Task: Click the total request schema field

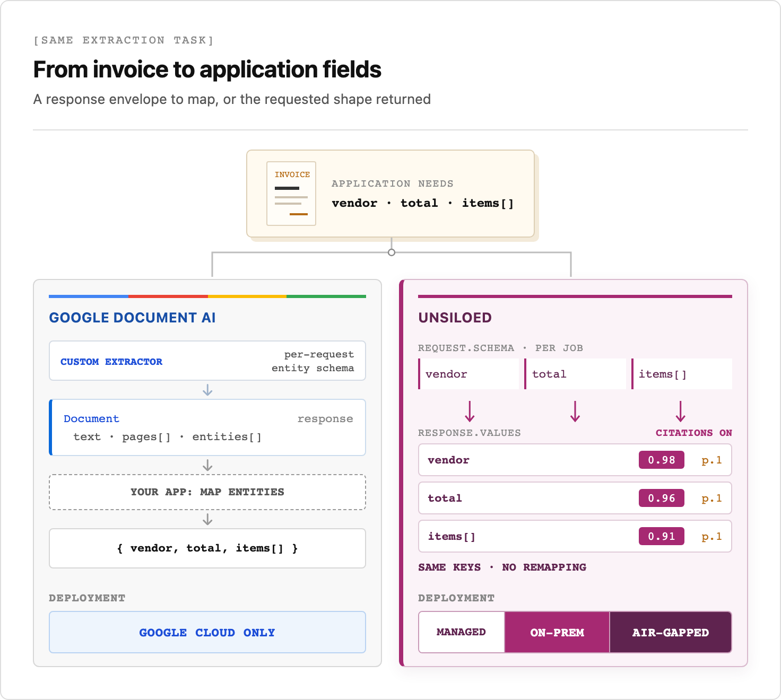Action: click(x=575, y=374)
